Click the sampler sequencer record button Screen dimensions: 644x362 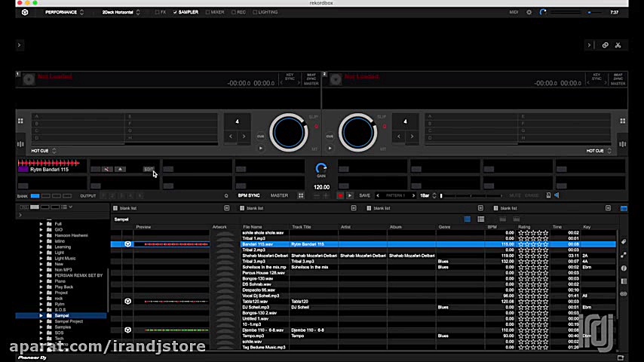(340, 196)
